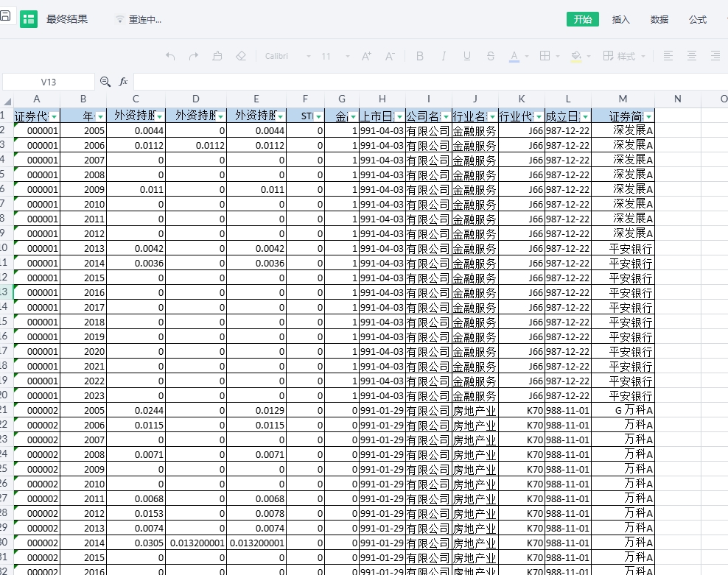Open the green spreadsheet app icon
This screenshot has height=575, width=728.
pyautogui.click(x=29, y=19)
